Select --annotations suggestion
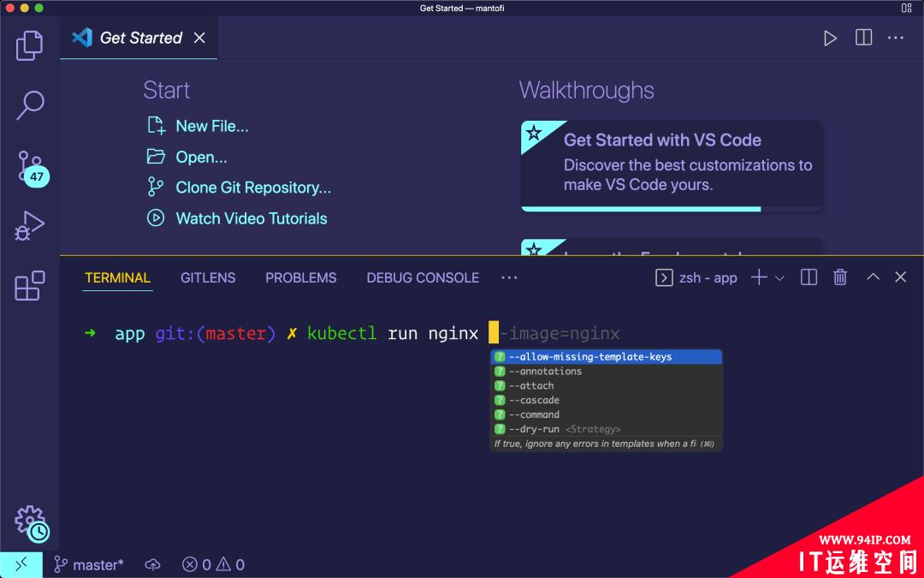 pyautogui.click(x=607, y=371)
